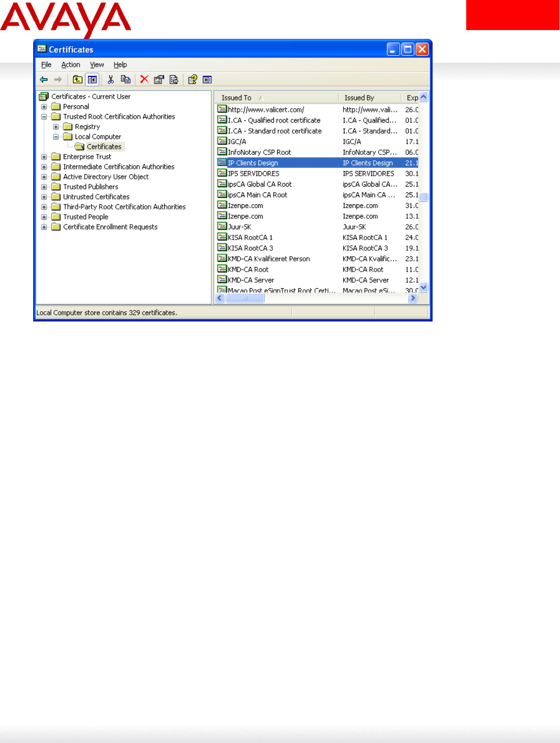Open the Help menu
Viewport: 560px width, 743px height.
120,65
